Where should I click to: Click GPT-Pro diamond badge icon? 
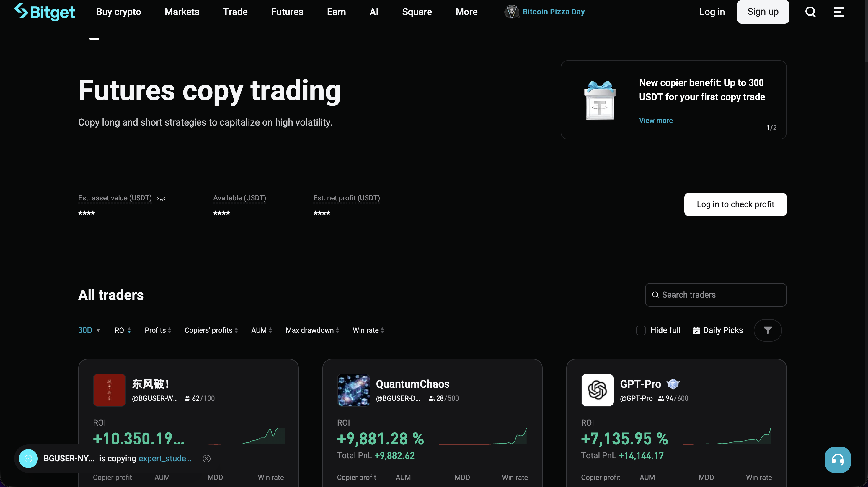[x=673, y=384]
